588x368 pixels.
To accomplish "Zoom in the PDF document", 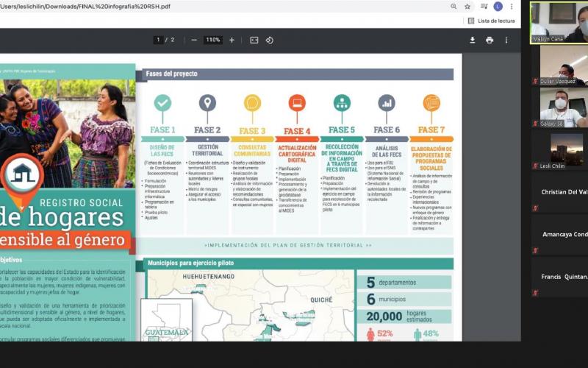I will 232,40.
